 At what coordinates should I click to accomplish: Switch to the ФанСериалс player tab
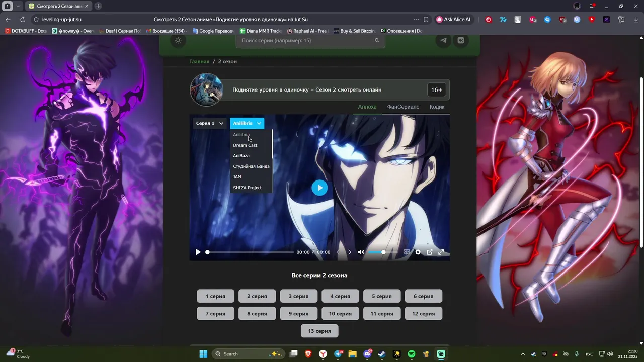pos(403,107)
